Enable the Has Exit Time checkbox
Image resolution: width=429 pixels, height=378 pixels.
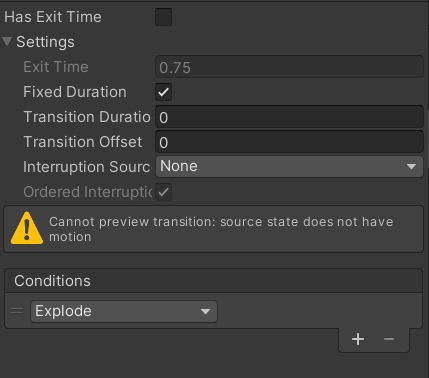click(x=163, y=17)
